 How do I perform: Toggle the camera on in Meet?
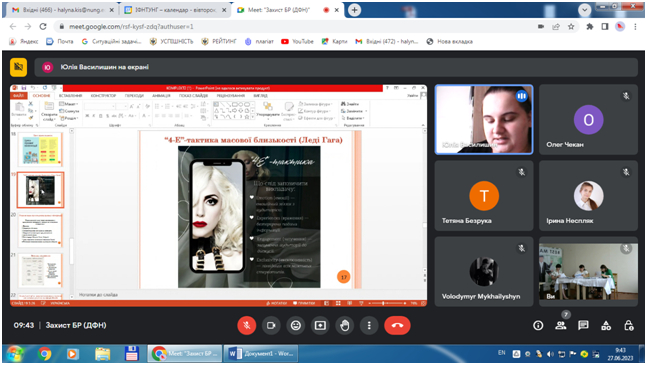pos(271,325)
